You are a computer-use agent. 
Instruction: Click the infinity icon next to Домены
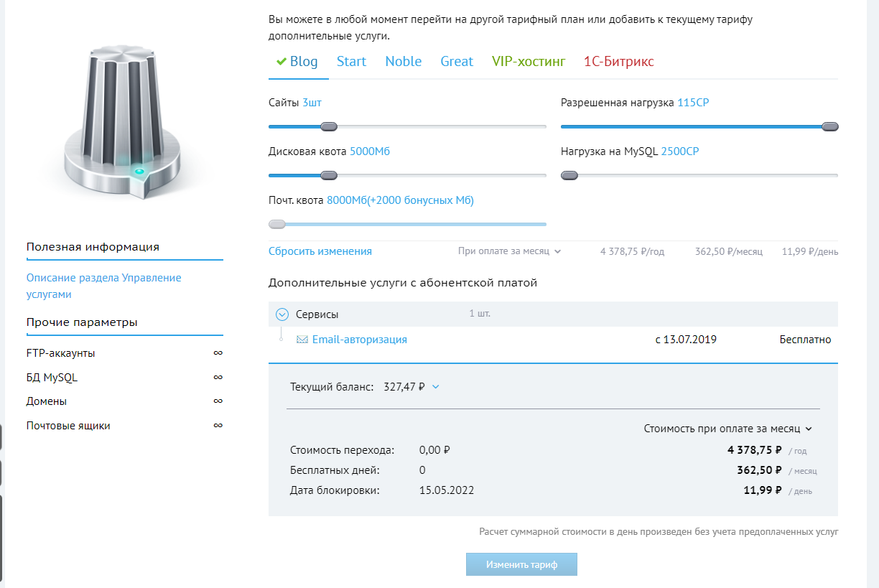[218, 401]
